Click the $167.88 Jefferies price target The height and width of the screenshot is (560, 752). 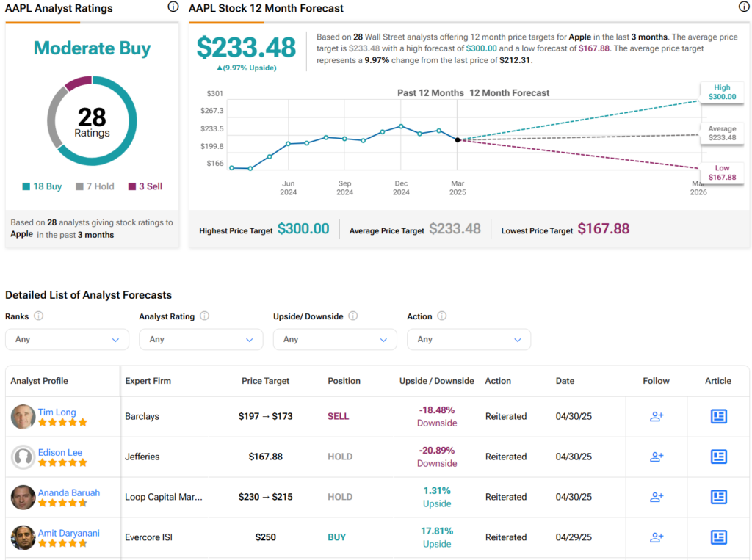point(265,457)
